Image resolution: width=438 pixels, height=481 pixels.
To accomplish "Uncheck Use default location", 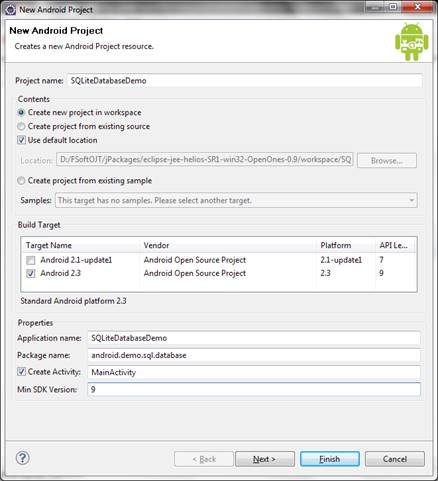I will point(21,140).
